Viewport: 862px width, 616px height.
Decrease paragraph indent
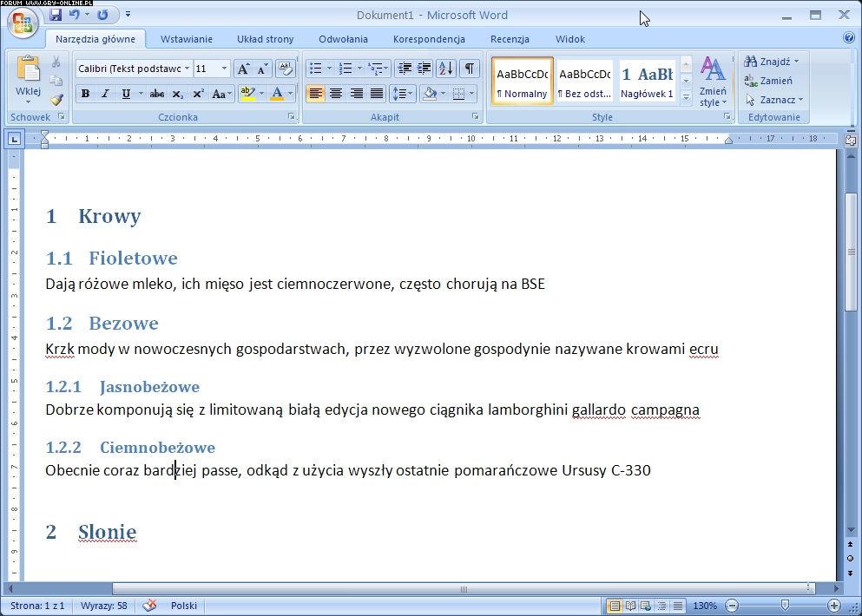pyautogui.click(x=405, y=69)
